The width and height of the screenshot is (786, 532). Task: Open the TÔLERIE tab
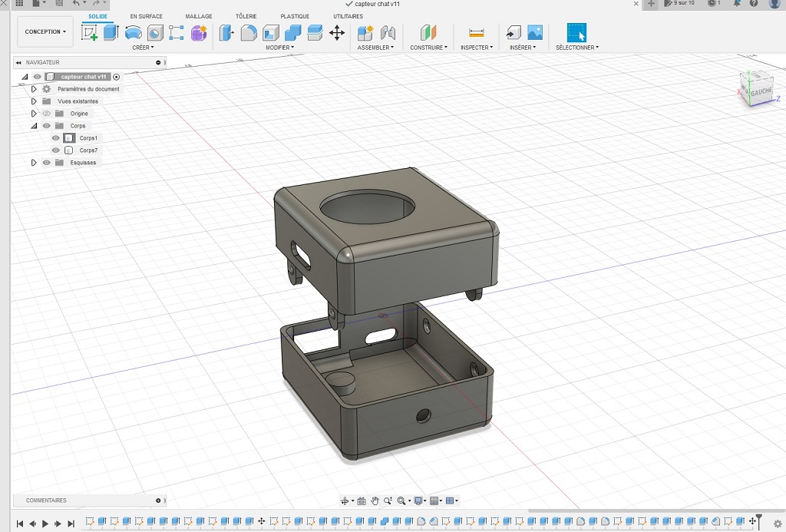[246, 16]
